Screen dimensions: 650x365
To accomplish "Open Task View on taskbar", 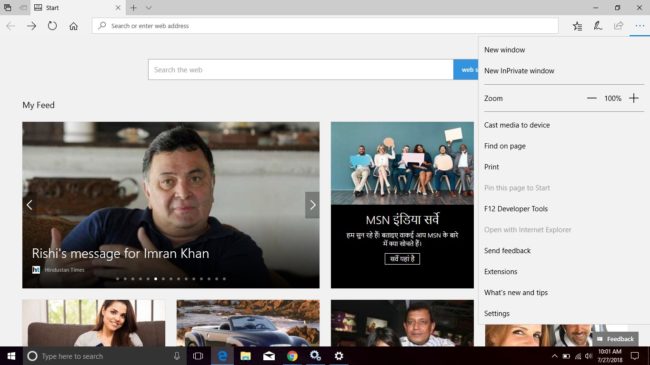I will tap(198, 356).
